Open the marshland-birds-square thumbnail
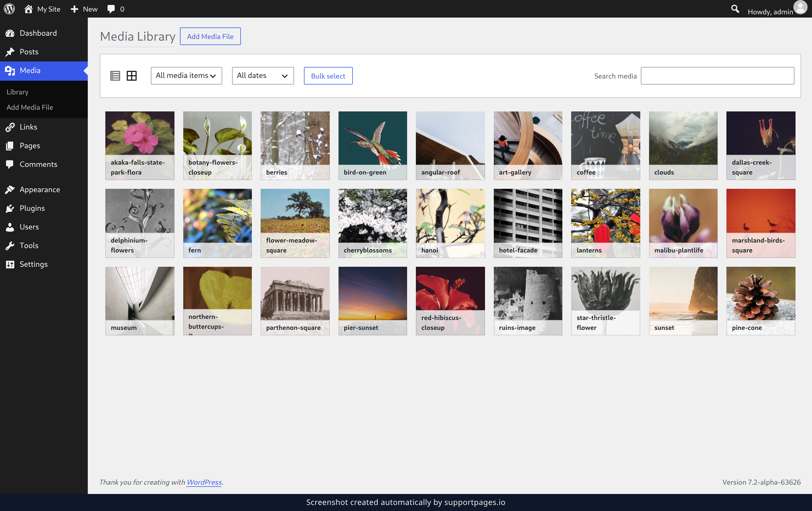This screenshot has height=511, width=812. (x=761, y=223)
